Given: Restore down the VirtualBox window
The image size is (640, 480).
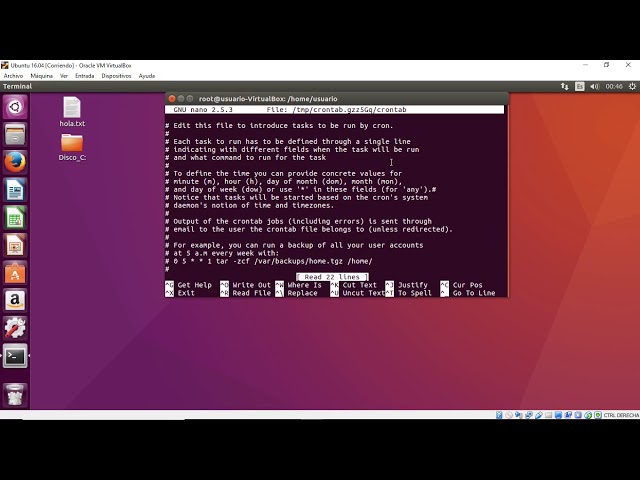Looking at the screenshot, I should tap(607, 65).
